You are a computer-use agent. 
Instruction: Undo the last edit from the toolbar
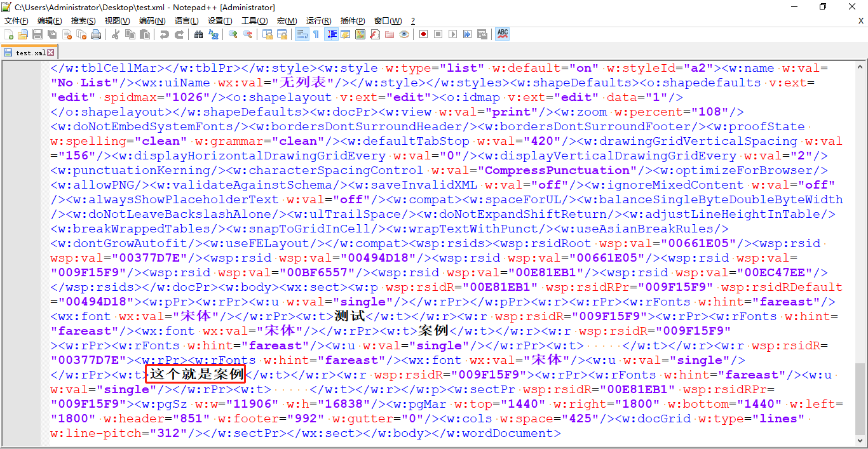[165, 34]
